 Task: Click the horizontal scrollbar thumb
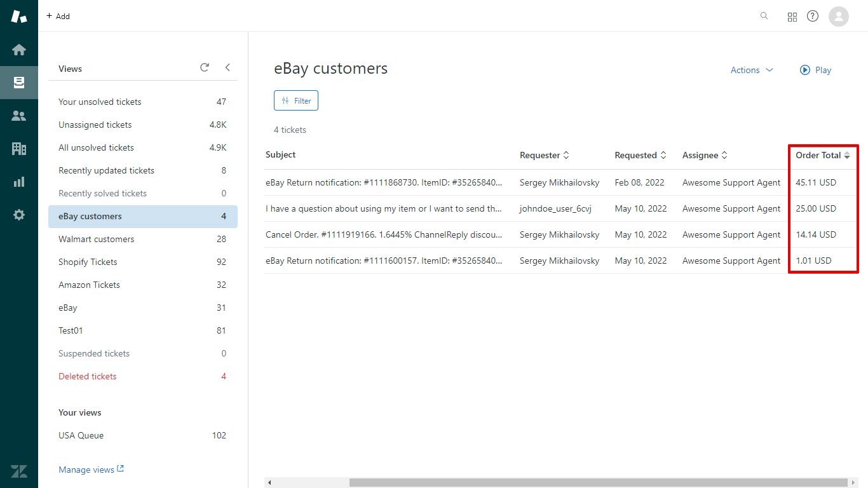[x=599, y=483]
